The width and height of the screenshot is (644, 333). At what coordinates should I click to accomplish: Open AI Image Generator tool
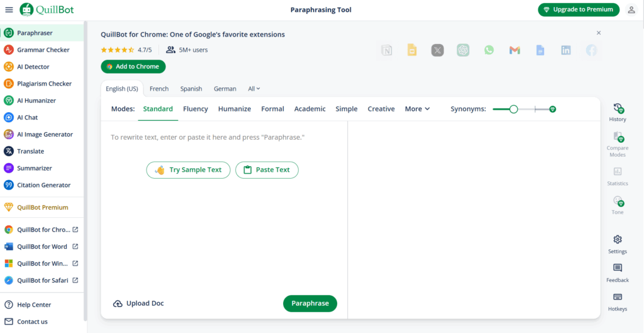pos(42,134)
